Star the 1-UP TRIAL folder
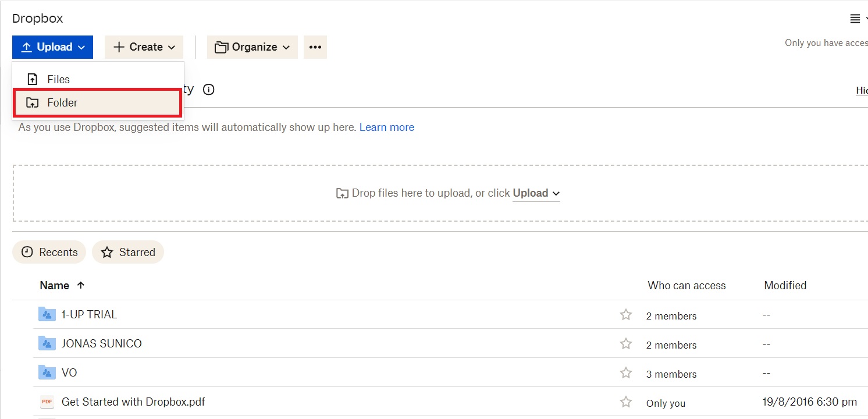The height and width of the screenshot is (419, 868). pyautogui.click(x=626, y=315)
